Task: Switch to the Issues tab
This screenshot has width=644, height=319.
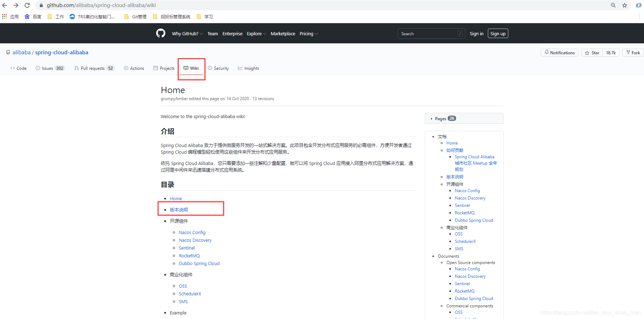Action: (x=50, y=68)
